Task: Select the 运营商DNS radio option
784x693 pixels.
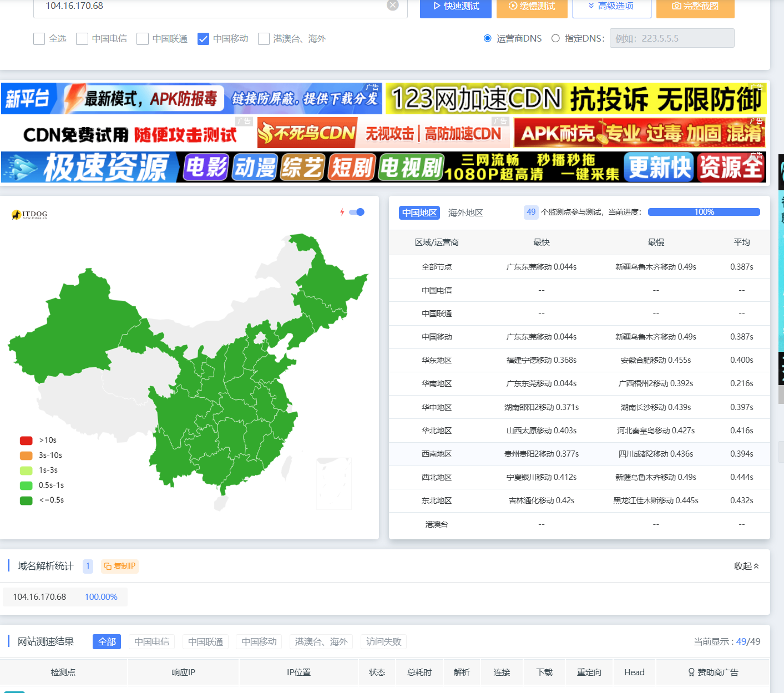Action: tap(488, 38)
